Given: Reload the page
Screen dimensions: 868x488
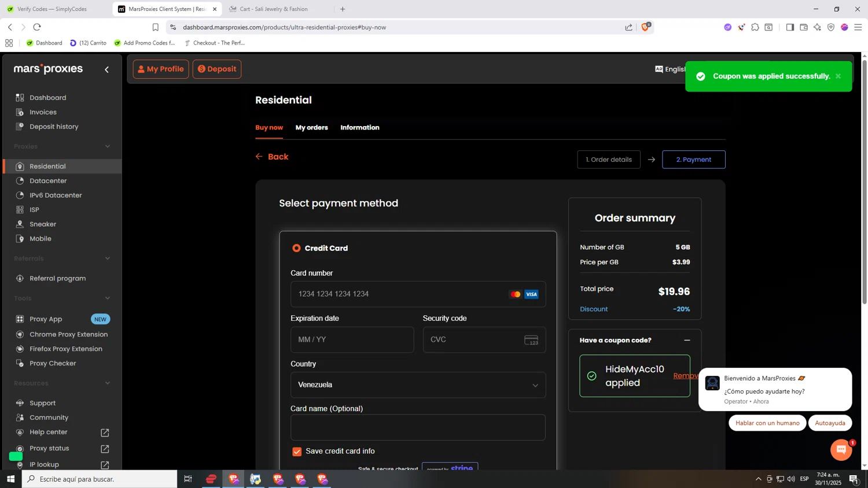Looking at the screenshot, I should 37,27.
